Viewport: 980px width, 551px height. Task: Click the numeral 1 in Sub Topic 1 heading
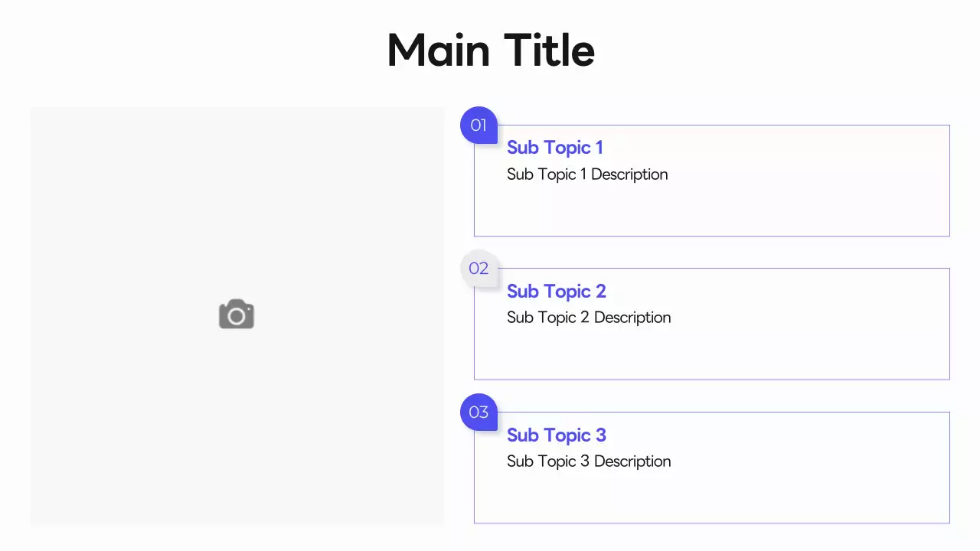tap(599, 148)
